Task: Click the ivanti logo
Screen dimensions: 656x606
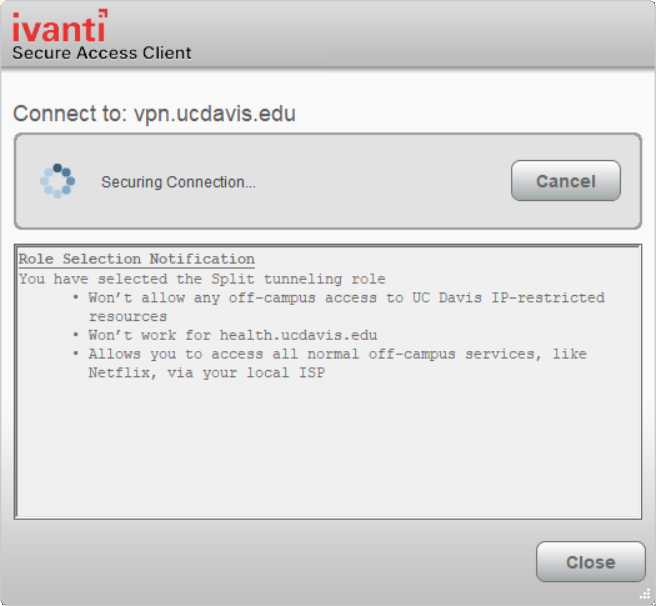Action: tap(59, 26)
